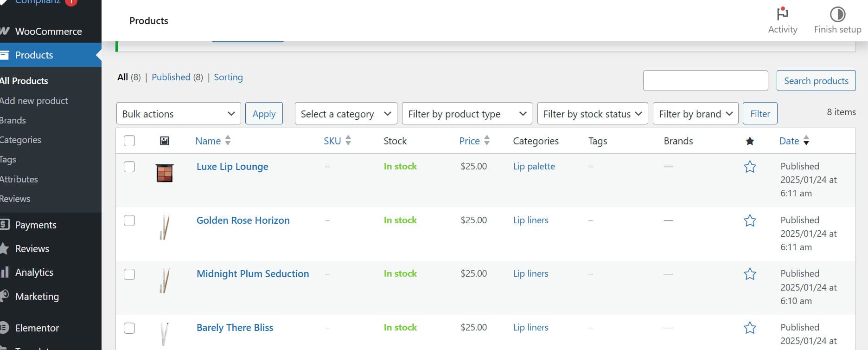Screen dimensions: 868x350
Task: Open the Midnight Plum Seduction product link
Action: [x=253, y=274]
